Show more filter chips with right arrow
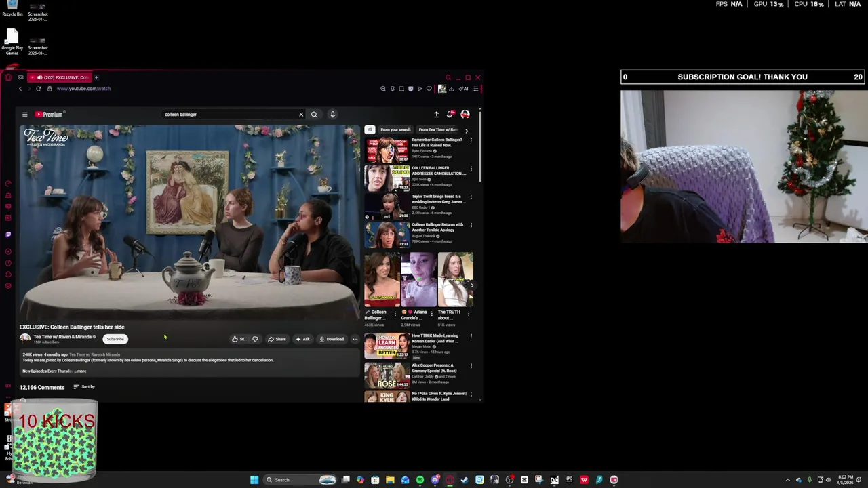 point(467,130)
